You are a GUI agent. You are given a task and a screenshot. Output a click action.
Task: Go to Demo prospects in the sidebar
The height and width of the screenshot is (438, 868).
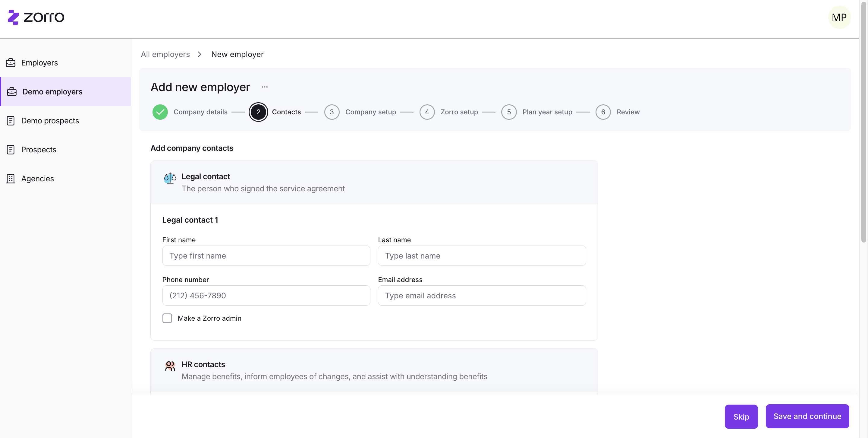coord(65,121)
